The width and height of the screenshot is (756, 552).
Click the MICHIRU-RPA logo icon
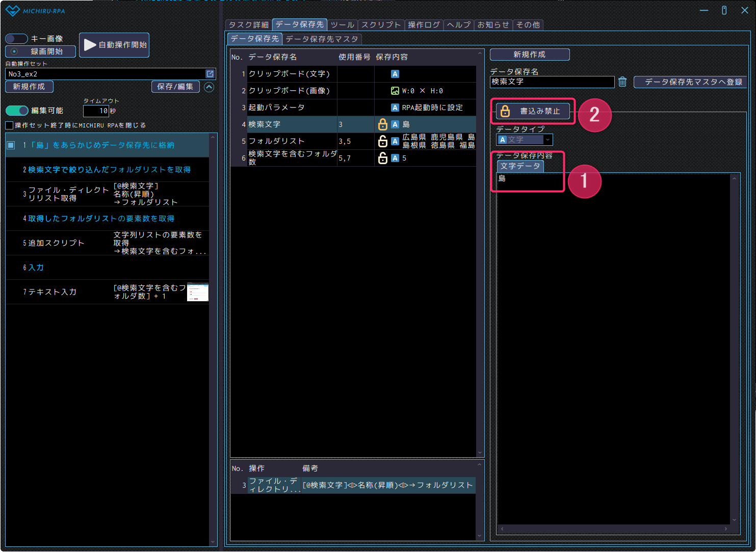coord(12,11)
